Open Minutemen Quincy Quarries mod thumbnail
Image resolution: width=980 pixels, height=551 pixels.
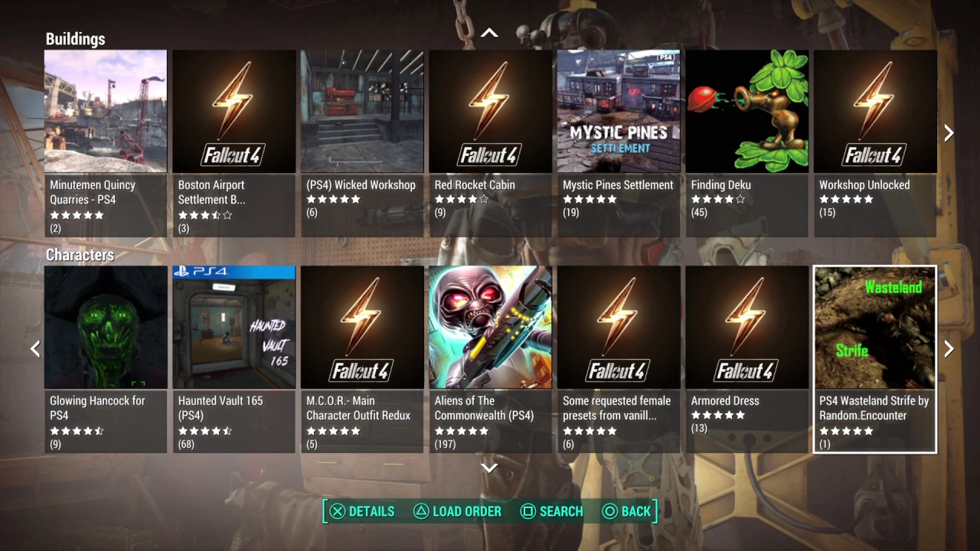click(x=106, y=111)
